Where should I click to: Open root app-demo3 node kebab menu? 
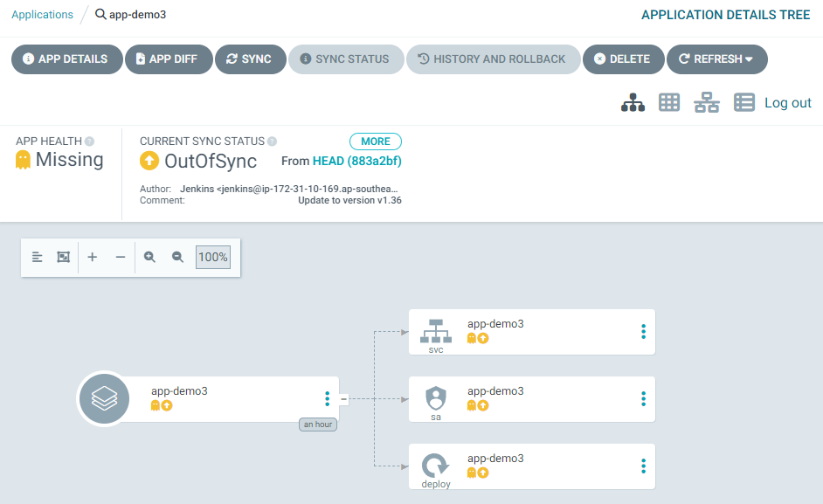pos(328,399)
